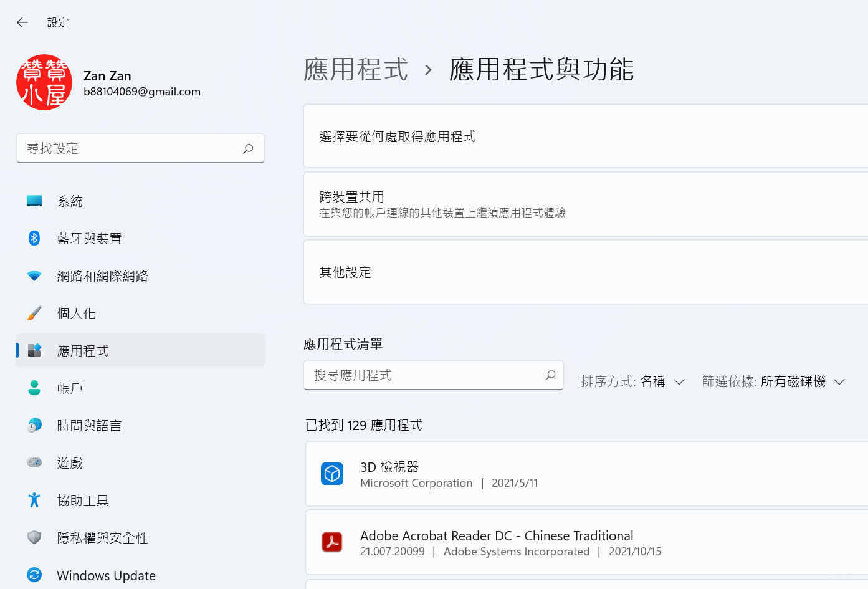Click the 3D 檢視器 app icon
Image resolution: width=868 pixels, height=589 pixels.
(x=332, y=474)
